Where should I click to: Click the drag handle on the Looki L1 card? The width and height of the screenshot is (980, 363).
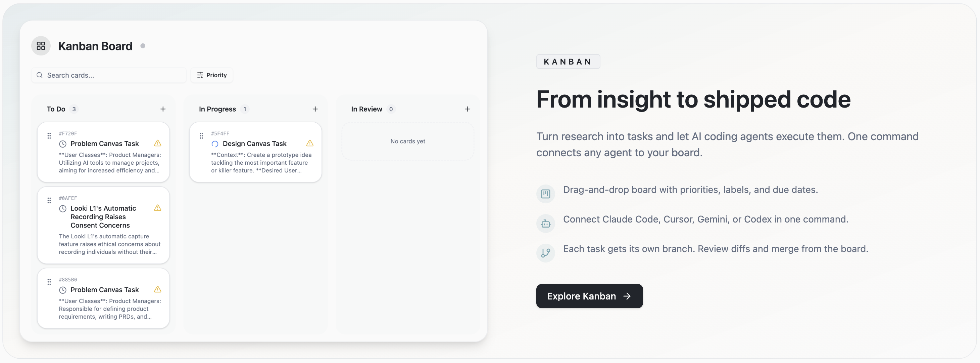click(49, 200)
